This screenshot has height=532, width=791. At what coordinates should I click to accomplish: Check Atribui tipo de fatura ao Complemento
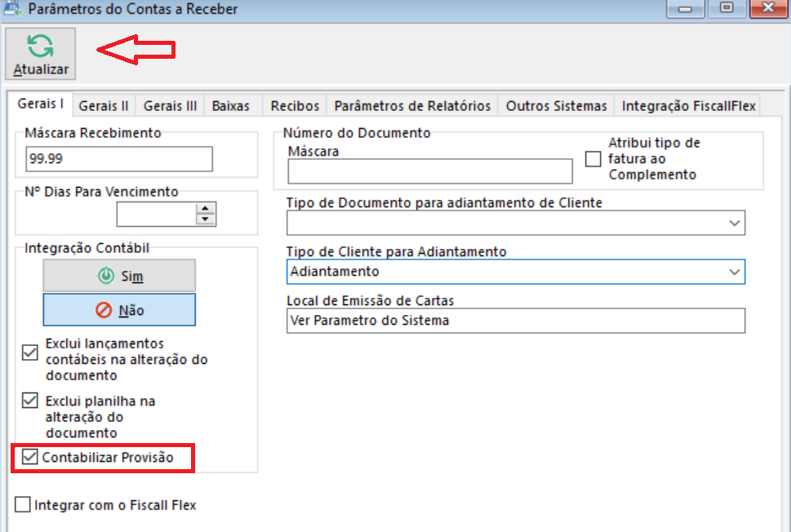coord(593,159)
